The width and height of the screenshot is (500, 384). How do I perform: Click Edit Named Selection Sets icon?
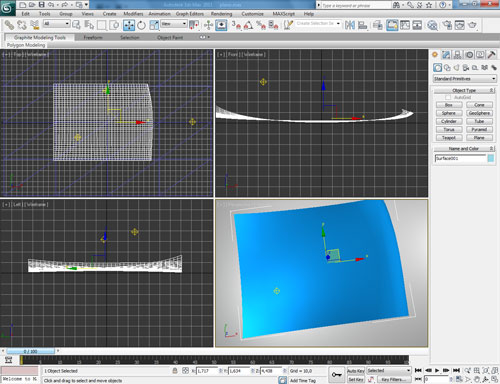pos(288,25)
